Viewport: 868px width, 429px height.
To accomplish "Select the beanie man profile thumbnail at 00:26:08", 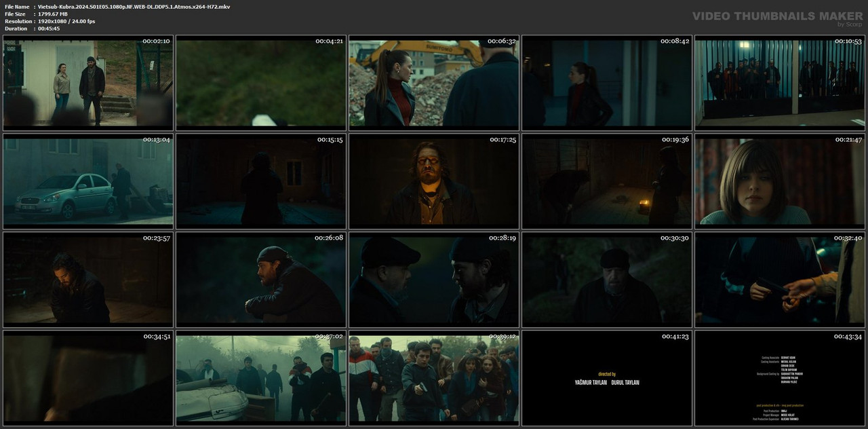I will tap(261, 280).
